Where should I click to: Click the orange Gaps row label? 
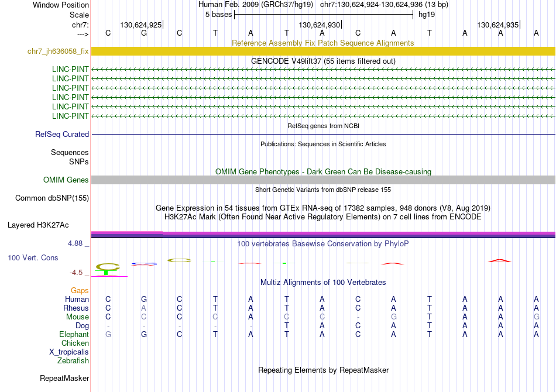80,291
